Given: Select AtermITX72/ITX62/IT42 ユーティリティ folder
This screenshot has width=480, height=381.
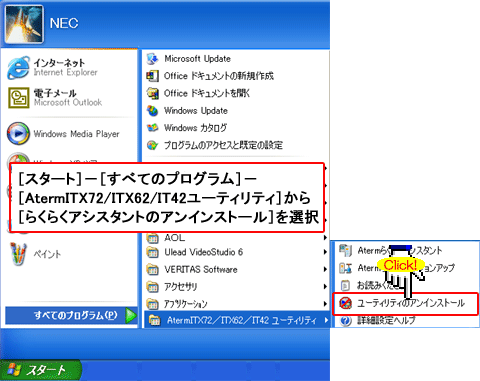Looking at the screenshot, I should point(237,320).
